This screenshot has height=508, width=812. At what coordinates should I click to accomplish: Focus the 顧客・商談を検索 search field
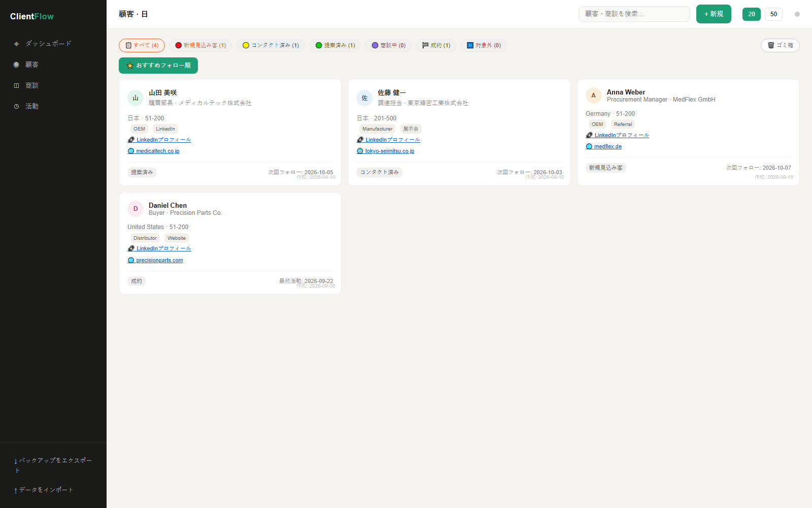point(634,14)
